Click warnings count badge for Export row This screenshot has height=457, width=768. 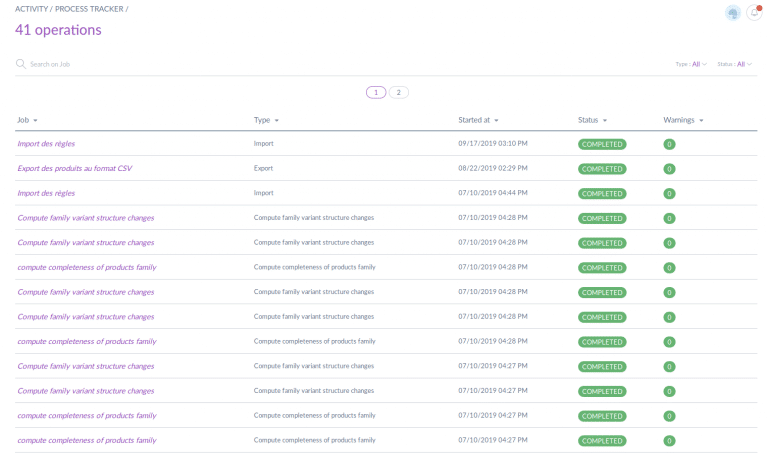point(669,169)
